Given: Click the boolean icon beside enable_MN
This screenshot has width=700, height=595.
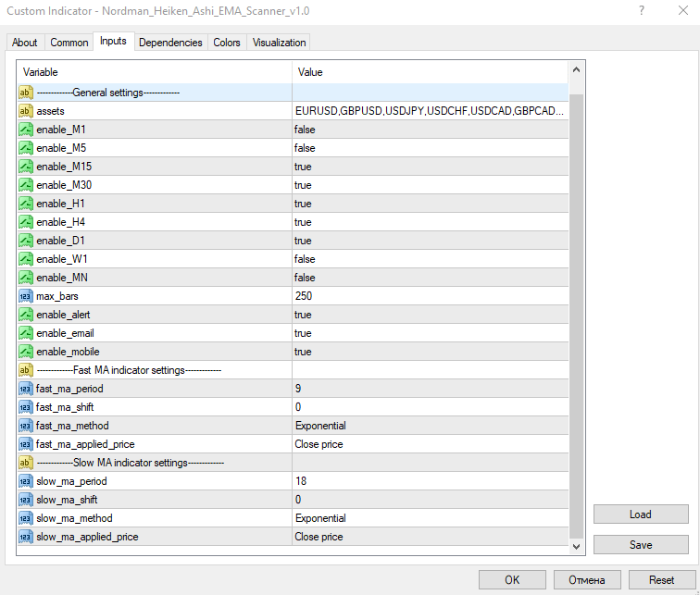Looking at the screenshot, I should tap(25, 278).
